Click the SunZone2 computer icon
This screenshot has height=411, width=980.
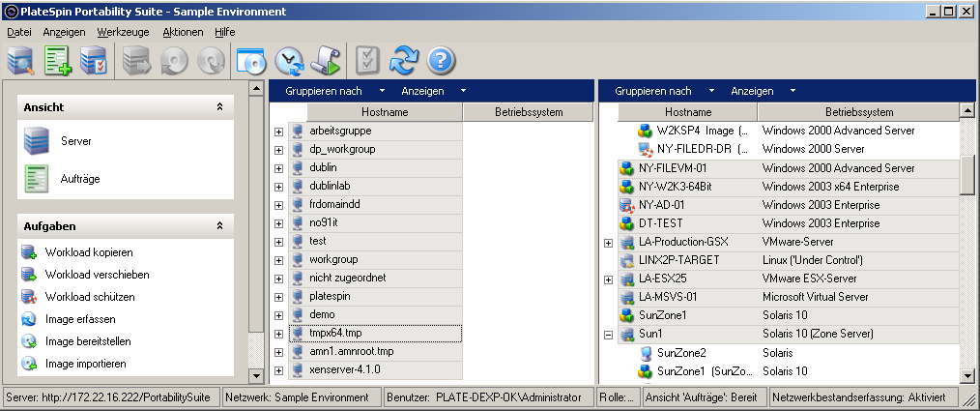coord(645,353)
